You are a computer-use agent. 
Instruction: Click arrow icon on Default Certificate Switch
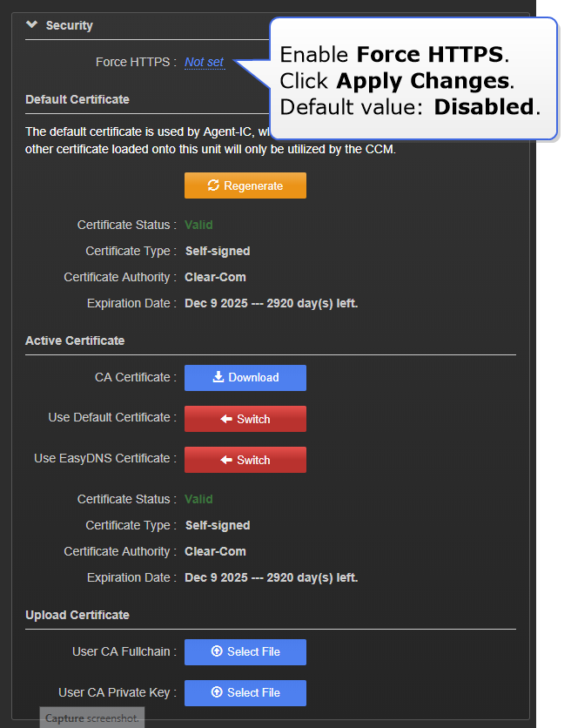click(226, 419)
